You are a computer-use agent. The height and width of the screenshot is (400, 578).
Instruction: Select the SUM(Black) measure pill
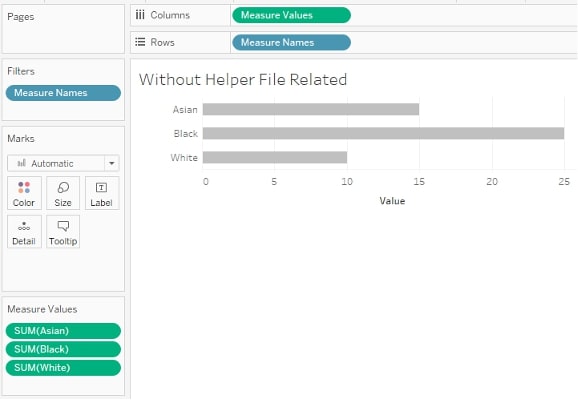63,349
